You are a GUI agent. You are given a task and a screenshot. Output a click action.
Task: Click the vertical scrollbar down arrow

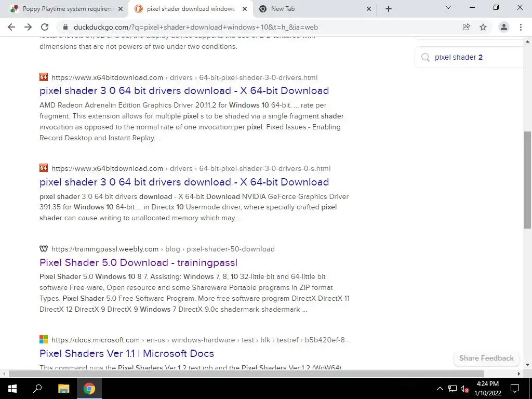click(x=528, y=365)
